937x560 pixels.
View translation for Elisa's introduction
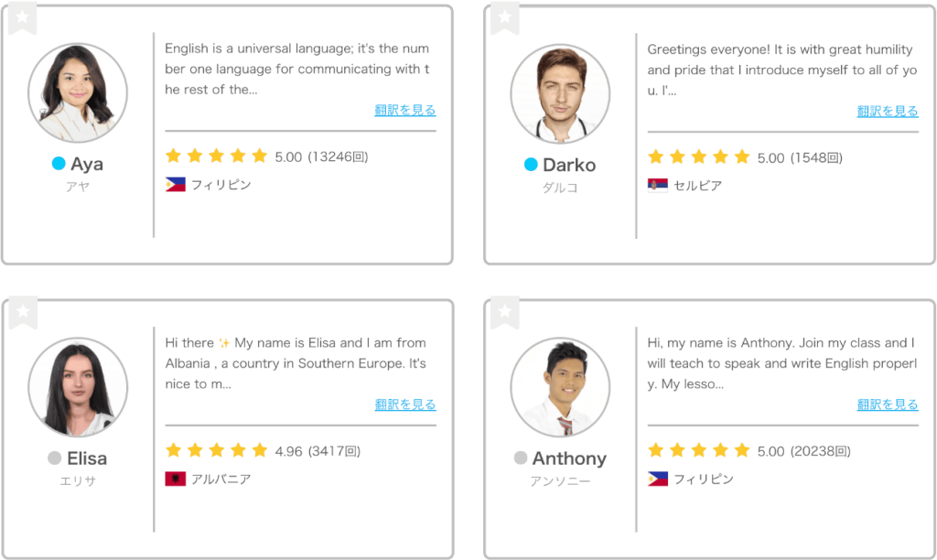[404, 404]
